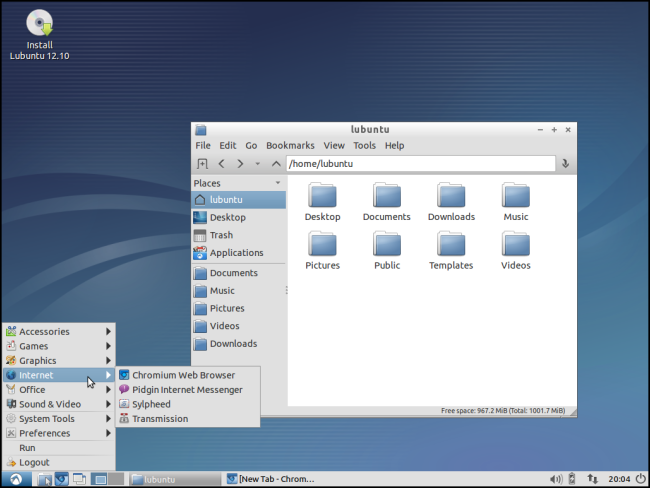
Task: Expand the Preferences submenu
Action: coord(59,433)
